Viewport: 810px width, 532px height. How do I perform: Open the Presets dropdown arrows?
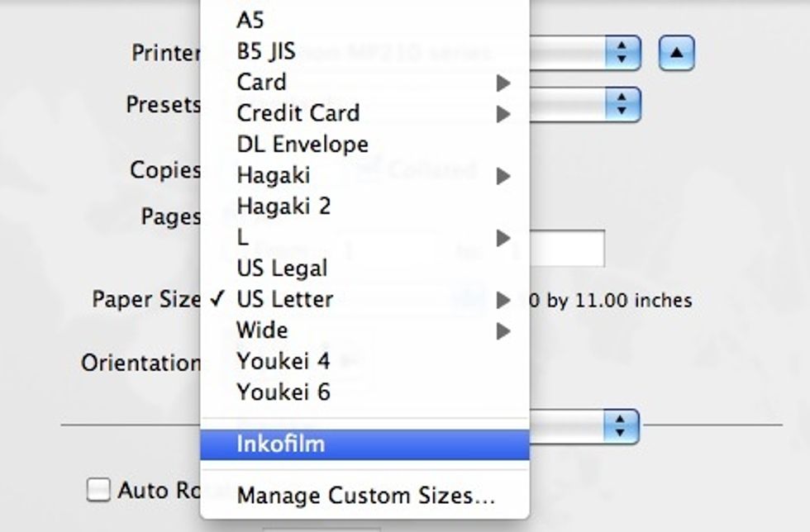(622, 105)
